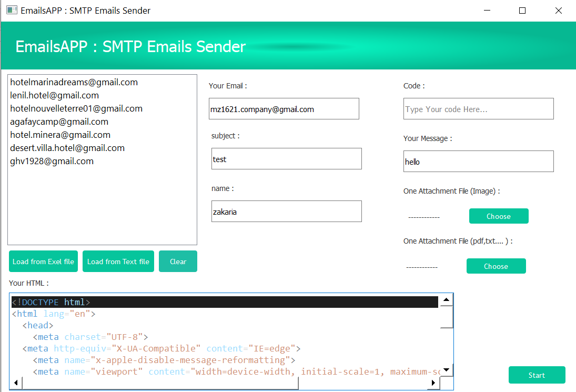Click the One Attachment File (pdf,txt....) label
Viewport: 576px width, 392px height.
click(458, 241)
